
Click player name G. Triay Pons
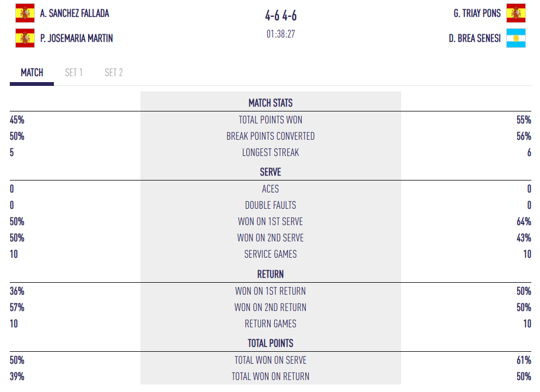click(x=477, y=13)
